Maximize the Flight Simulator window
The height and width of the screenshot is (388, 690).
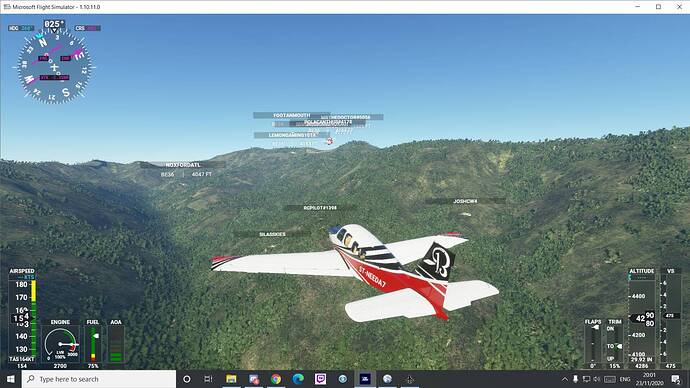(658, 7)
